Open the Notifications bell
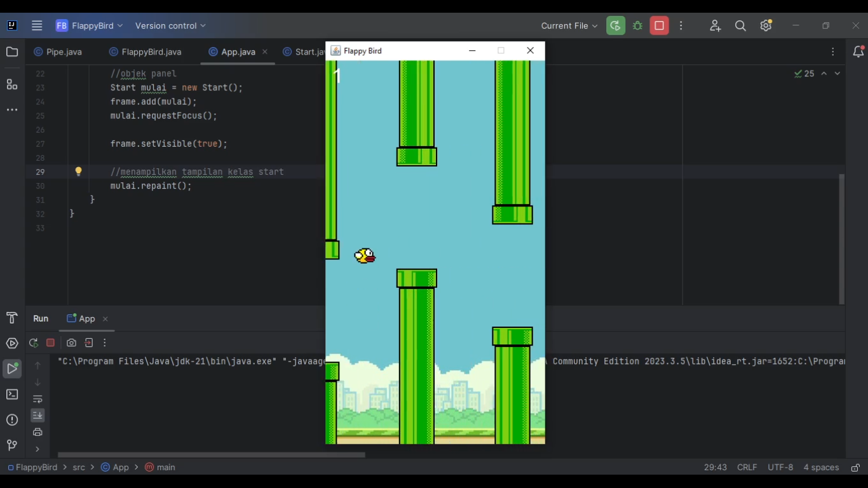 858,52
